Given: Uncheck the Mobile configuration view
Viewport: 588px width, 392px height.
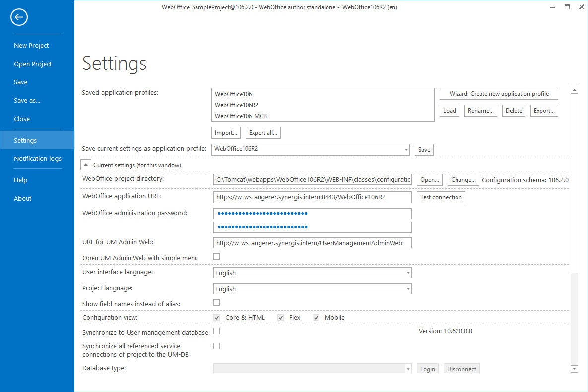Looking at the screenshot, I should click(316, 317).
